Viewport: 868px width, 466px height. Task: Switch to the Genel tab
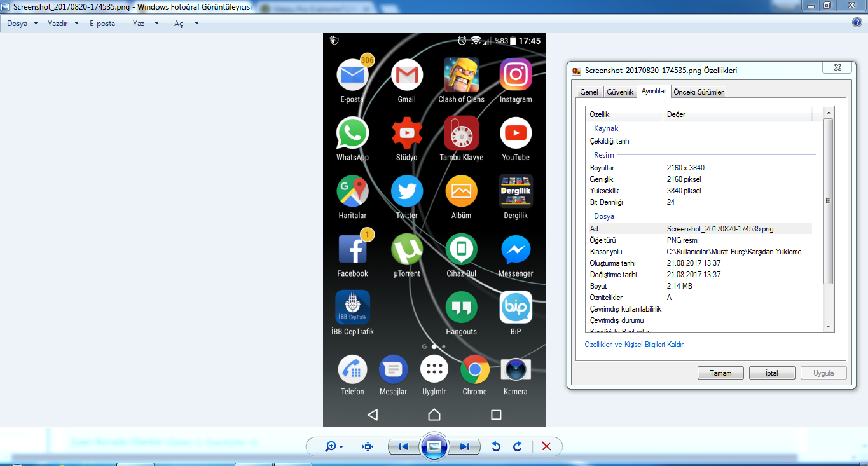click(589, 92)
